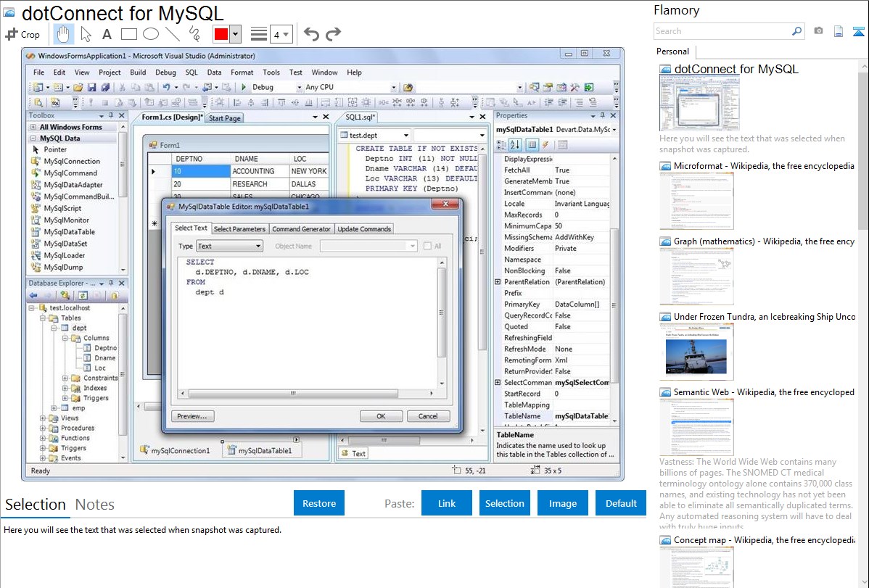
Task: Click the Paste Image button
Action: point(562,503)
